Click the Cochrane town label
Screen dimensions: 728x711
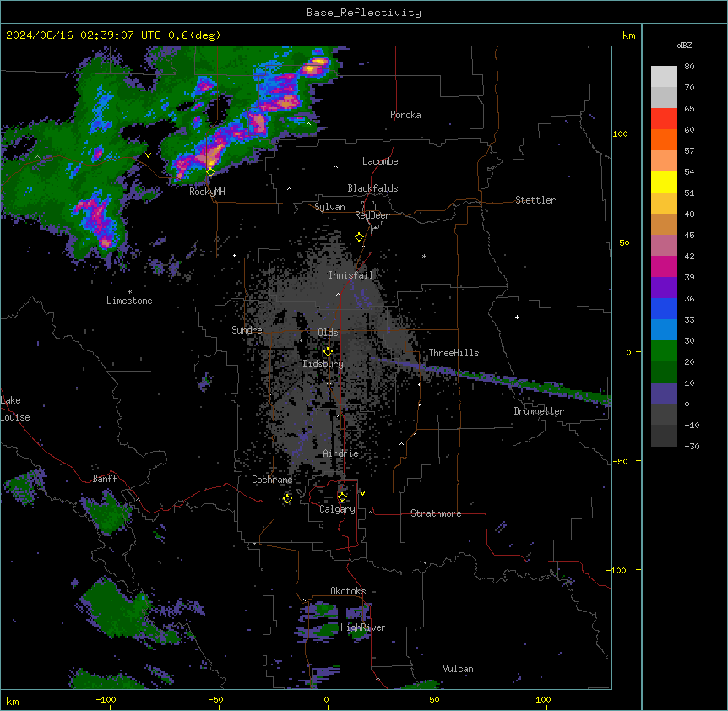272,480
